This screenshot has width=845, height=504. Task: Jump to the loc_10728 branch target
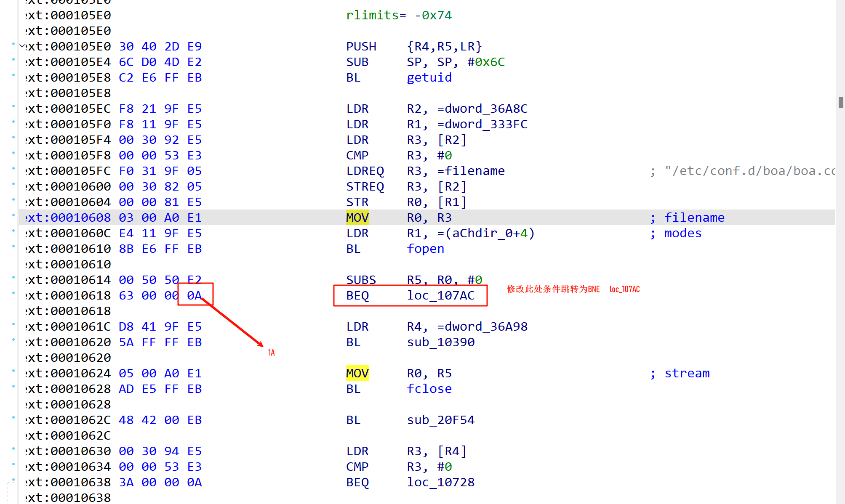440,483
